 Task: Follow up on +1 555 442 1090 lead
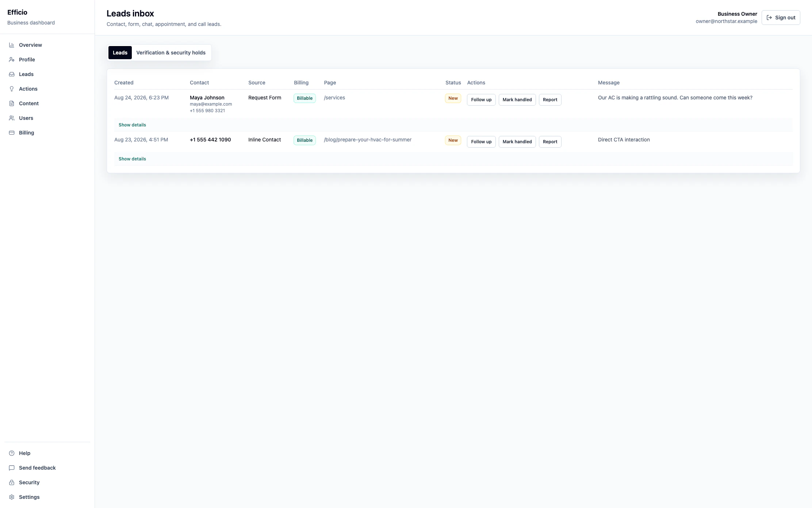pyautogui.click(x=481, y=142)
